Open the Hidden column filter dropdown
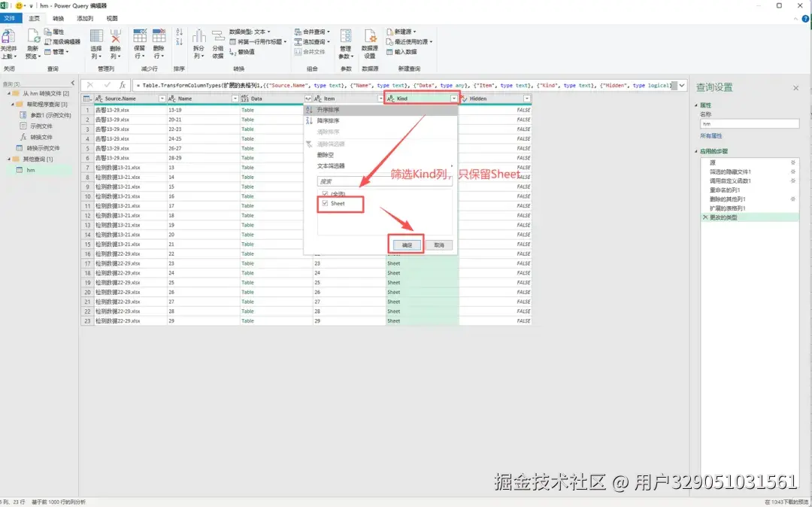The width and height of the screenshot is (812, 507). (526, 99)
